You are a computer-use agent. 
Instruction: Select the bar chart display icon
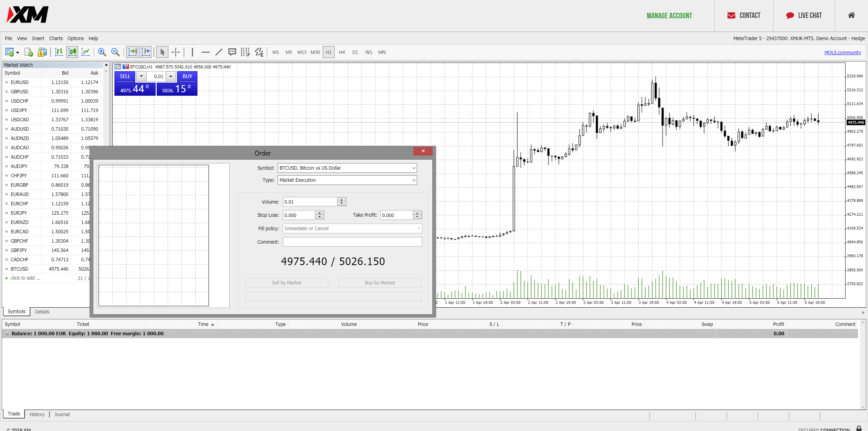[59, 52]
